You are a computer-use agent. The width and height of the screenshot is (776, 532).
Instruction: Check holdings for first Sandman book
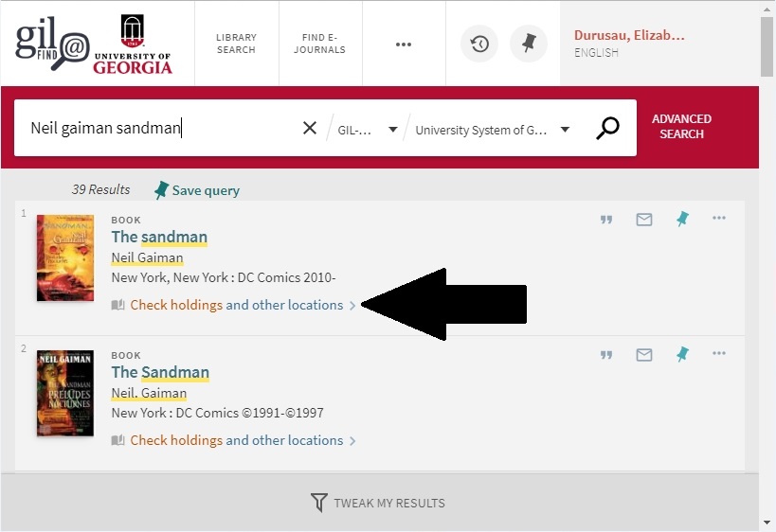(236, 305)
